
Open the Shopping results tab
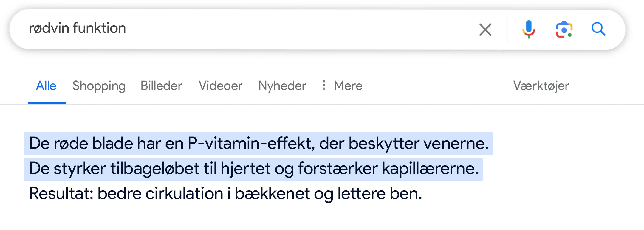[x=99, y=86]
